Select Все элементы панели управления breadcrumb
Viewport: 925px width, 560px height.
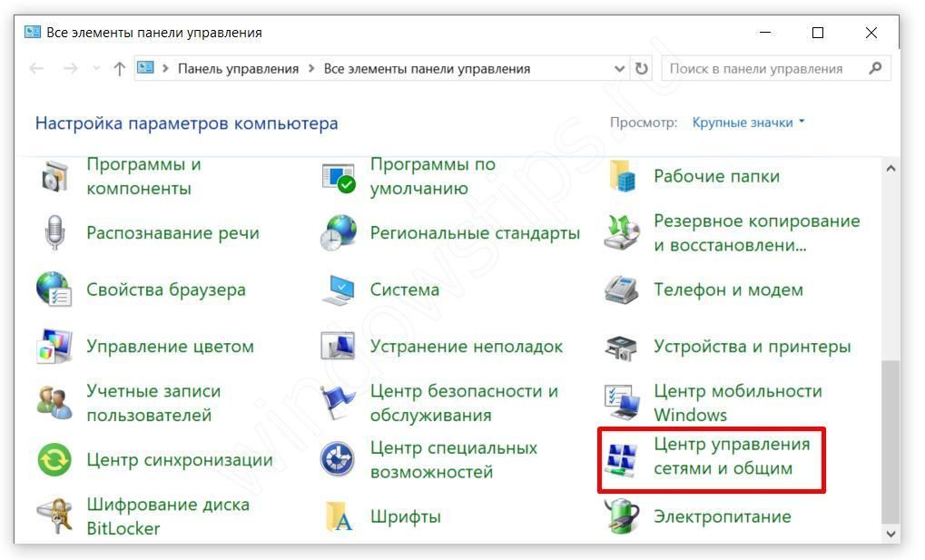coord(427,69)
